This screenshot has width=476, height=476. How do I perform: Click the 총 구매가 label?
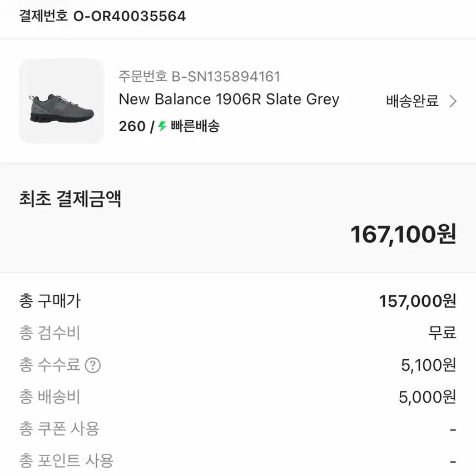tap(50, 301)
